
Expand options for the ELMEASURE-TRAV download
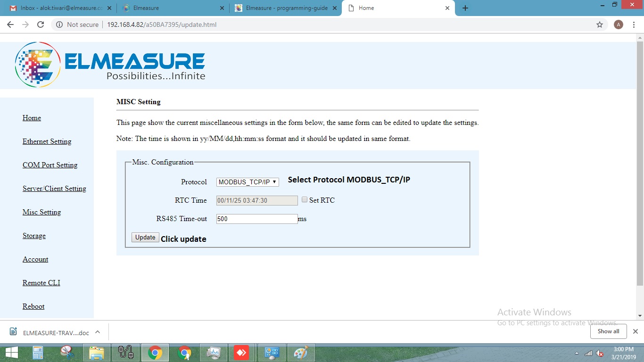pyautogui.click(x=98, y=332)
